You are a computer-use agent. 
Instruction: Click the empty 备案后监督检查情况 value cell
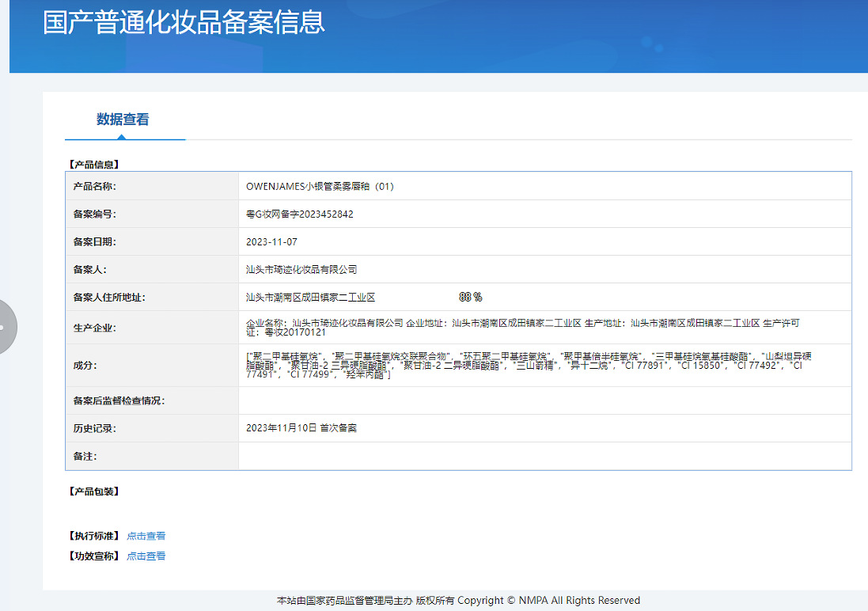544,400
